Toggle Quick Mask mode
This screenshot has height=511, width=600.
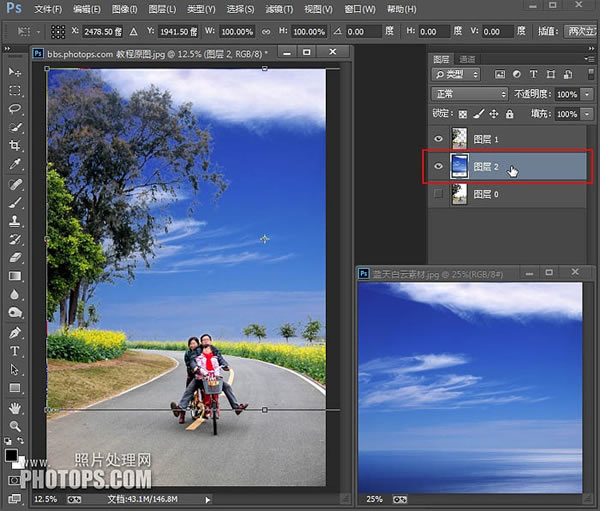point(15,480)
